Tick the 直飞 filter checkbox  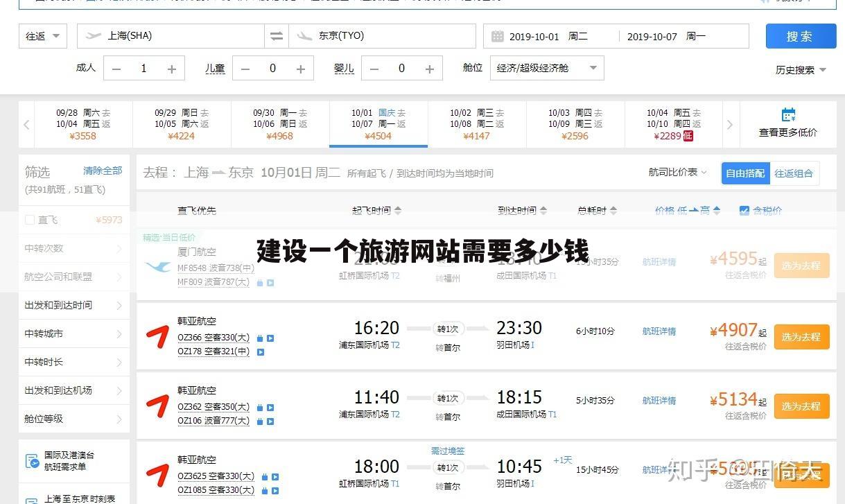30,220
